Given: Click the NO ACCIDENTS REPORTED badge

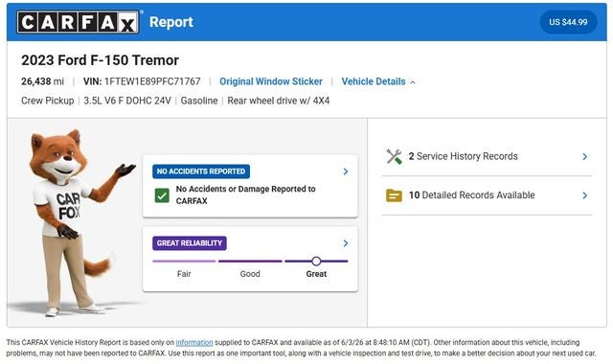Looking at the screenshot, I should pyautogui.click(x=201, y=171).
